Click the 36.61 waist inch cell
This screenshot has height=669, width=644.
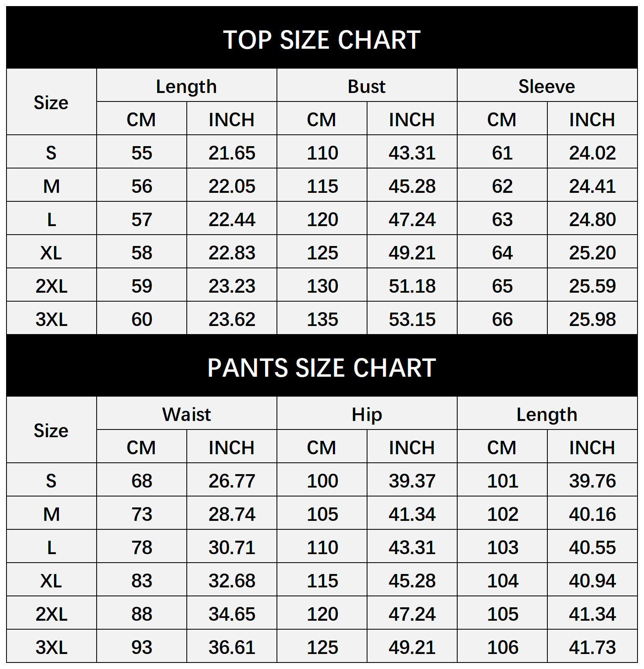click(x=232, y=647)
